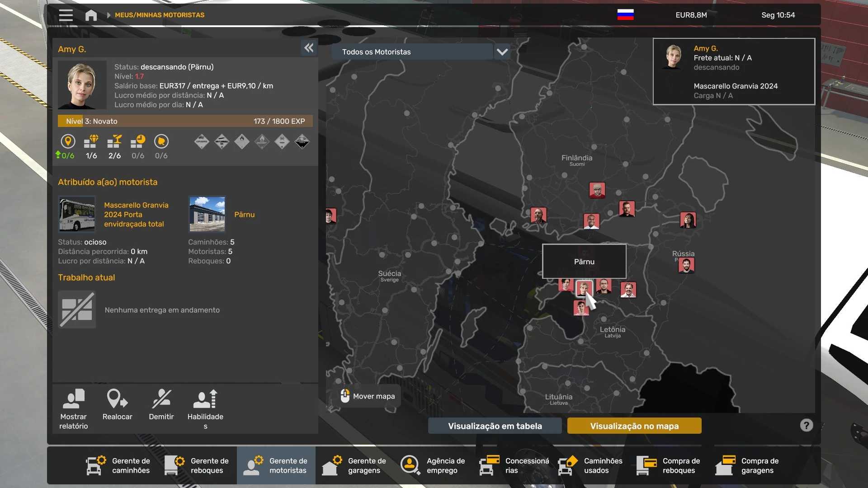Viewport: 868px width, 488px height.
Task: Open Gerente de caminhões tab
Action: (x=118, y=465)
